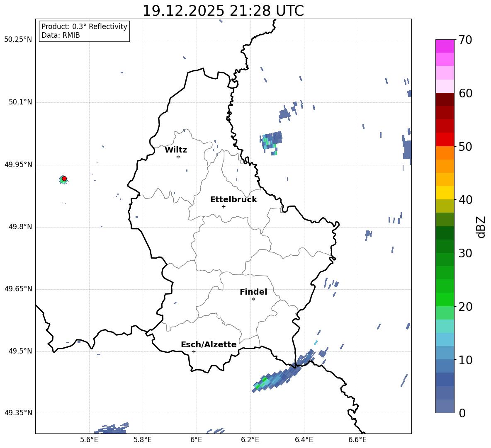Click the Data: RMIB label

click(x=61, y=35)
